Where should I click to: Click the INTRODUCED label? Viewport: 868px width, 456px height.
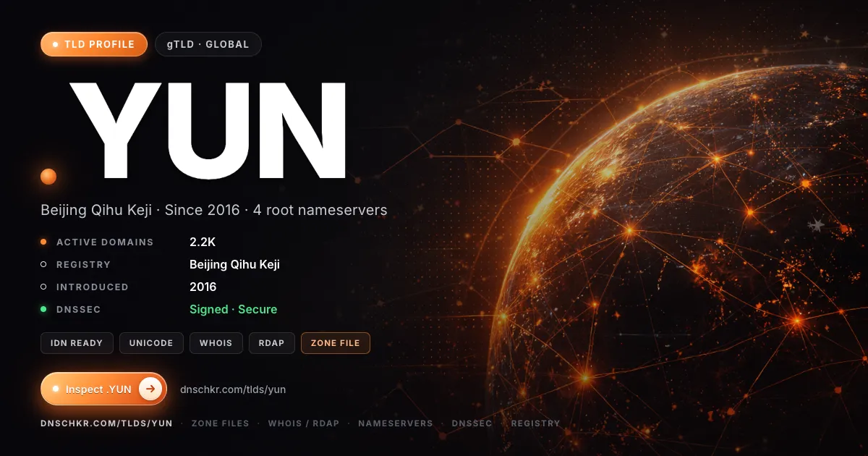93,287
